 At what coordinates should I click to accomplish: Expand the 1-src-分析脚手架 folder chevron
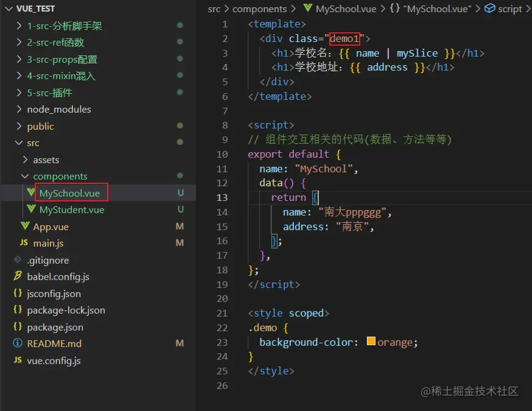click(x=19, y=26)
